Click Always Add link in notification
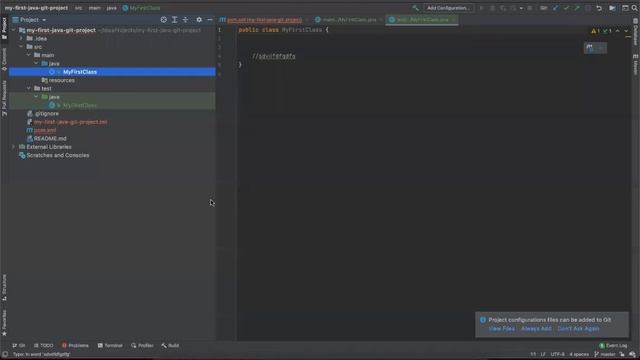640x360 pixels. pyautogui.click(x=536, y=329)
